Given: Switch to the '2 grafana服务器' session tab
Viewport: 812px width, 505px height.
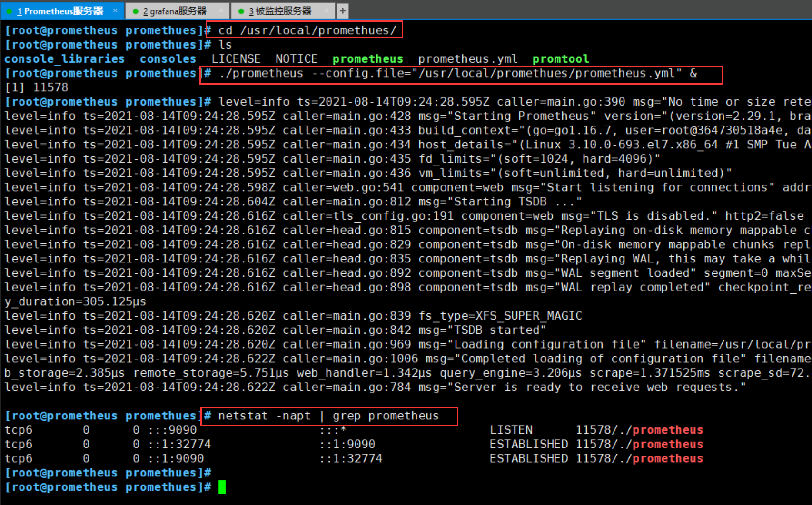Looking at the screenshot, I should pyautogui.click(x=177, y=10).
